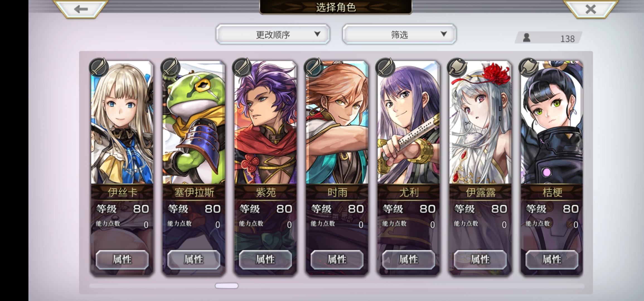Click the sword icon on 紫苑's card
Viewport: 644px width, 301px height.
[x=242, y=67]
